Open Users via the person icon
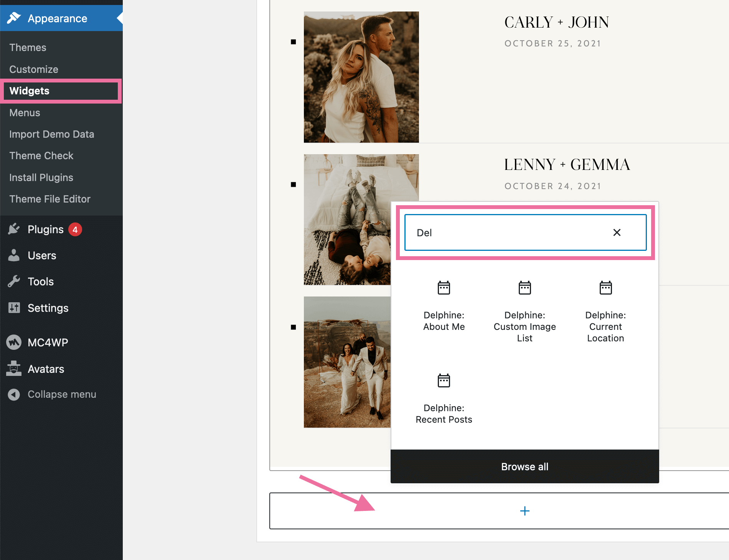 14,255
